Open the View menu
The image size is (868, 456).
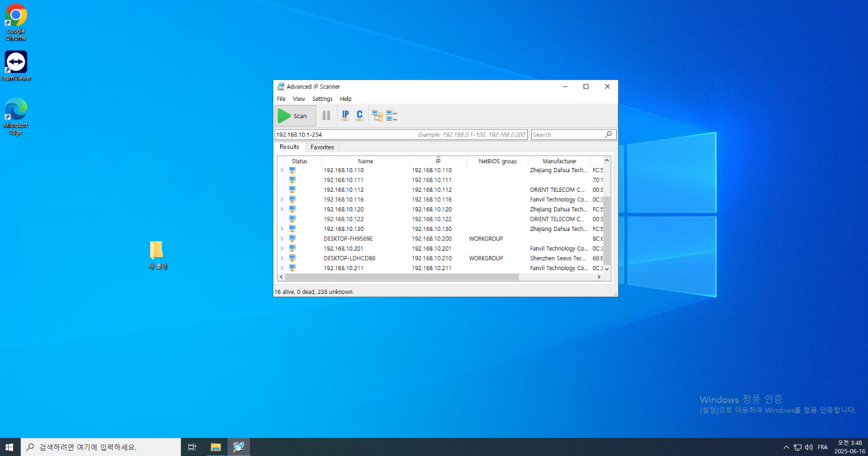[x=299, y=99]
